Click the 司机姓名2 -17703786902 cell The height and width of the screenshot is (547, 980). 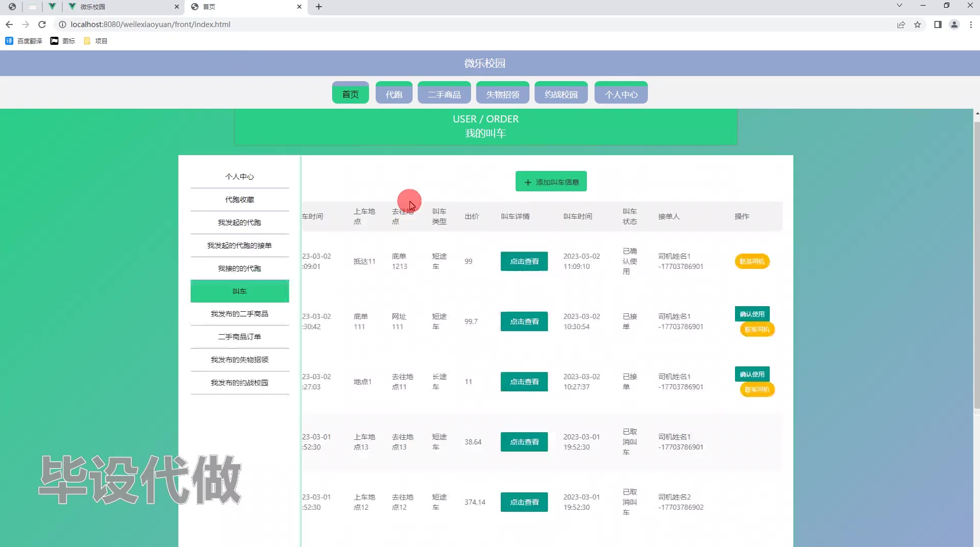tap(680, 502)
